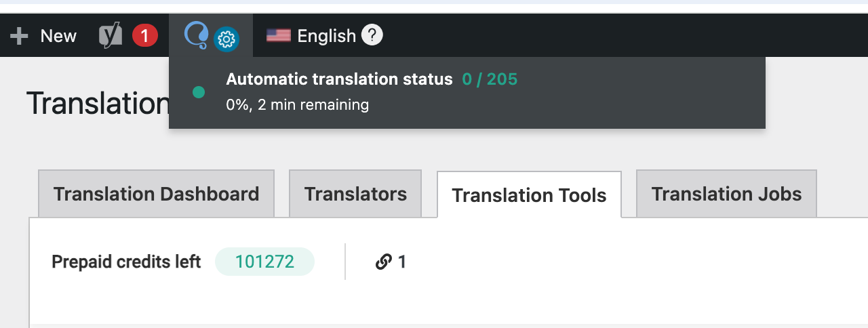Click the US flag icon
The image size is (868, 328).
click(x=278, y=35)
